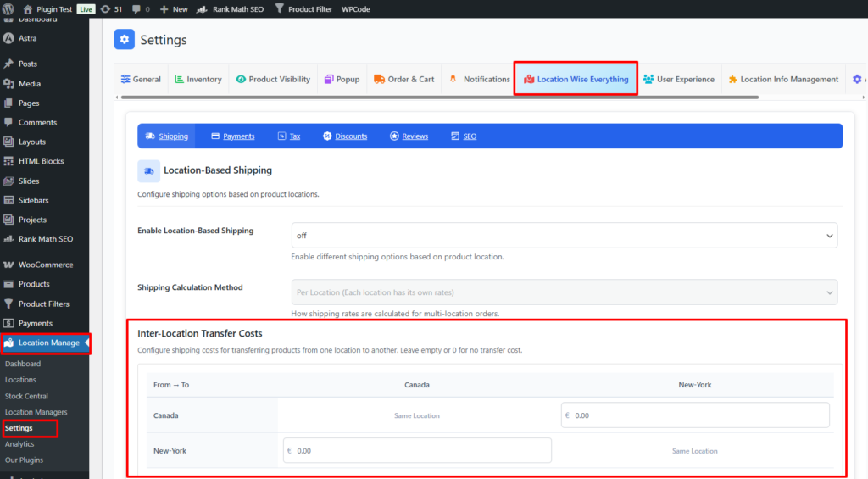Screen dimensions: 868x479
Task: Click the Settings gear icon in header
Action: pyautogui.click(x=125, y=40)
